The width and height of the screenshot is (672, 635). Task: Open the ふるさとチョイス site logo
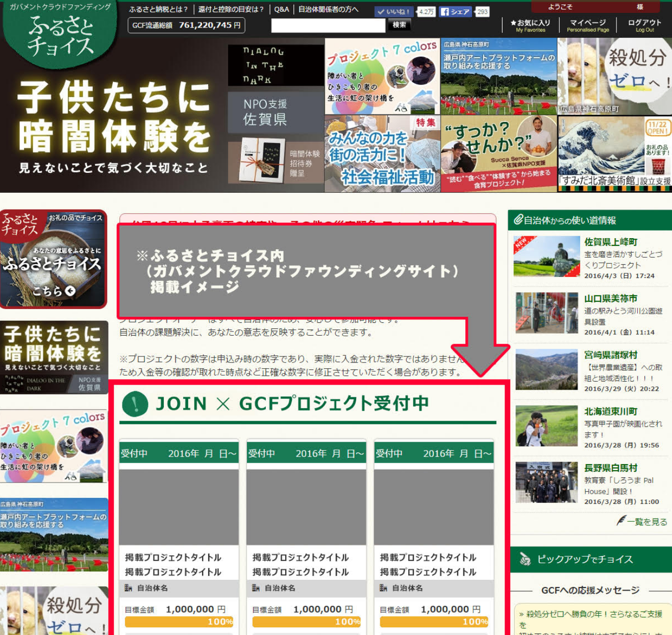[x=60, y=35]
